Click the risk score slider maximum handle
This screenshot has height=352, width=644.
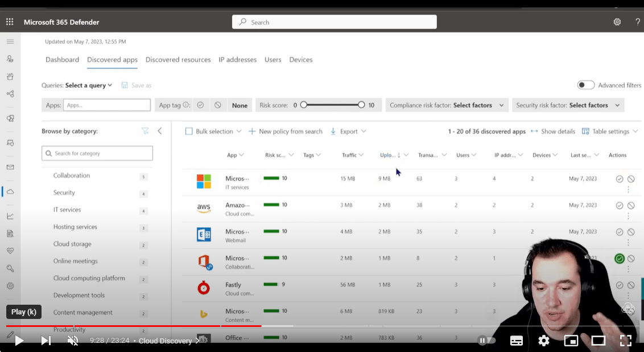coord(361,105)
